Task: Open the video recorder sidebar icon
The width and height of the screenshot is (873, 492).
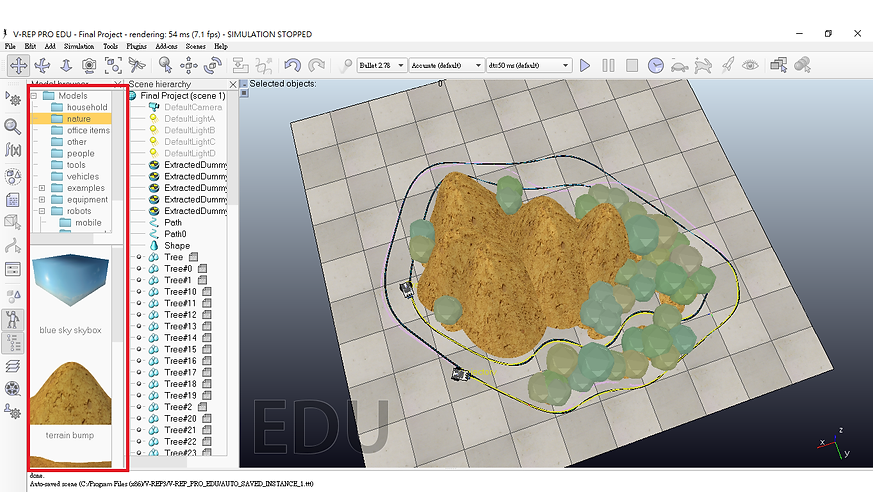Action: 13,388
